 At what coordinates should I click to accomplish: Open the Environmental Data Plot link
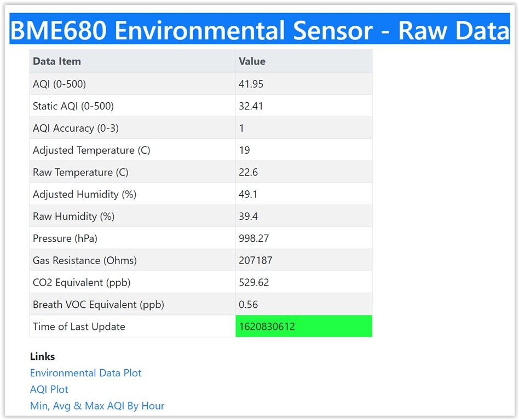pos(86,373)
